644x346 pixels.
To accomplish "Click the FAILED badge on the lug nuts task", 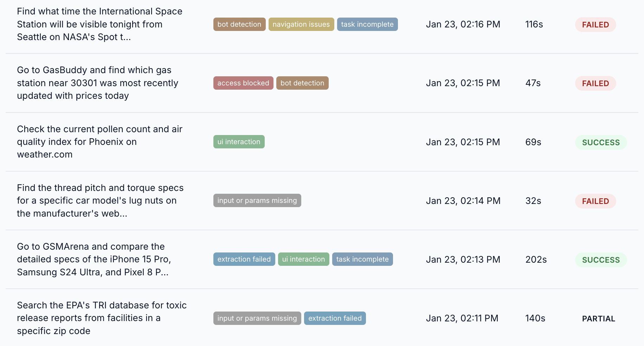I will pyautogui.click(x=595, y=201).
